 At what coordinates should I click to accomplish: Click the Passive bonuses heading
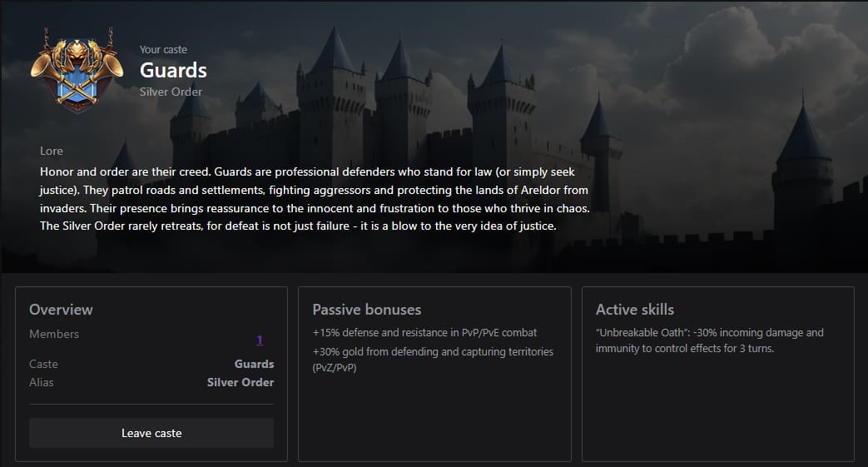[366, 309]
